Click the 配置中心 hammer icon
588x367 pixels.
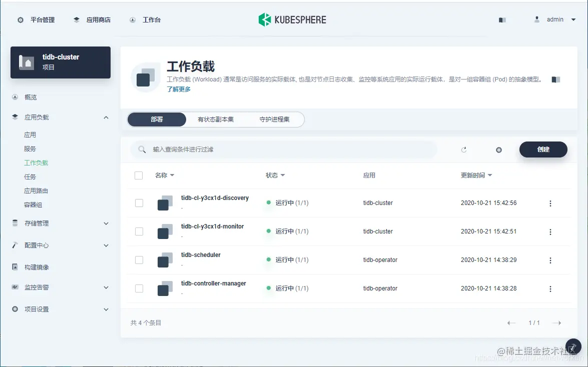[x=15, y=245]
